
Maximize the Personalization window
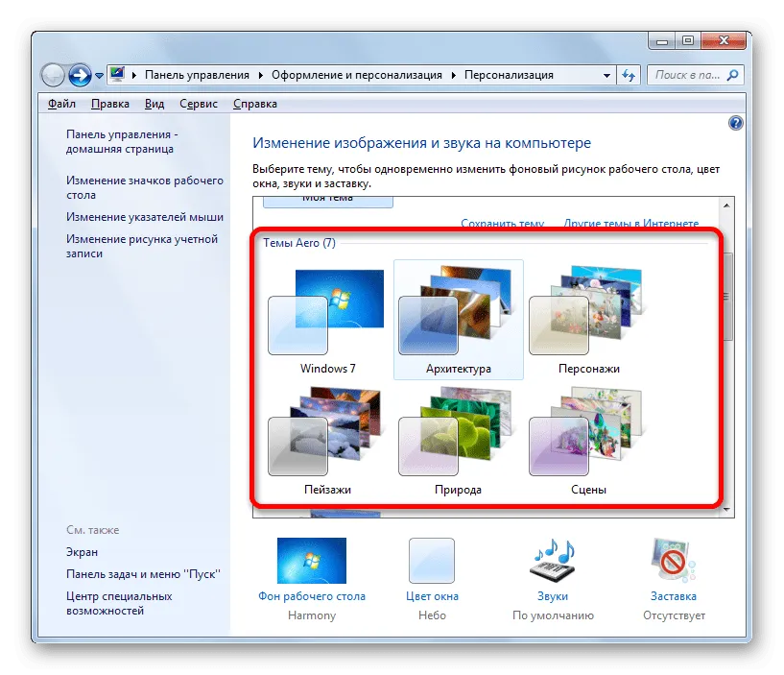tap(688, 40)
